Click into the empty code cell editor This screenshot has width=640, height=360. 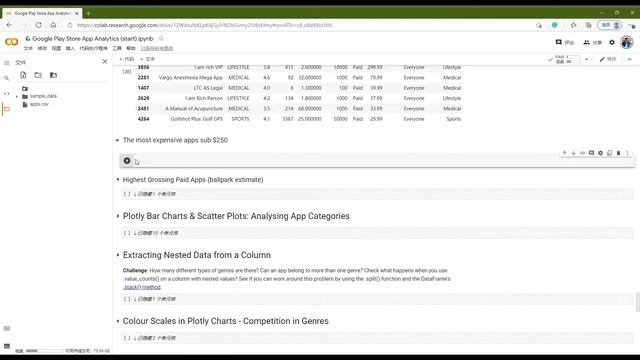[x=383, y=161]
